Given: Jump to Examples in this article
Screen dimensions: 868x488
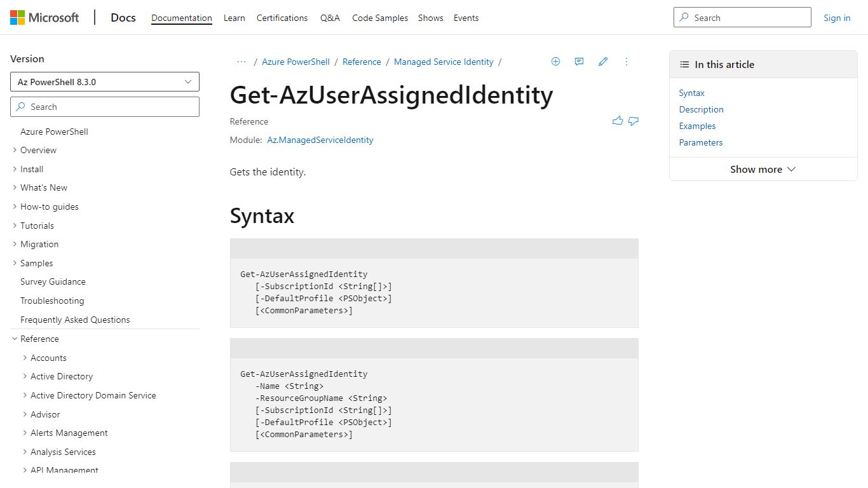Looking at the screenshot, I should click(697, 126).
